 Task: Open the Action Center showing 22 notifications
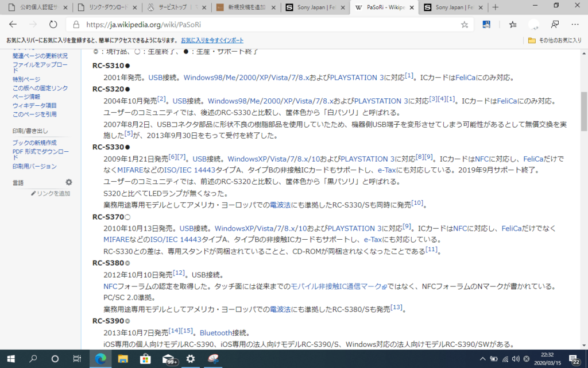(574, 359)
